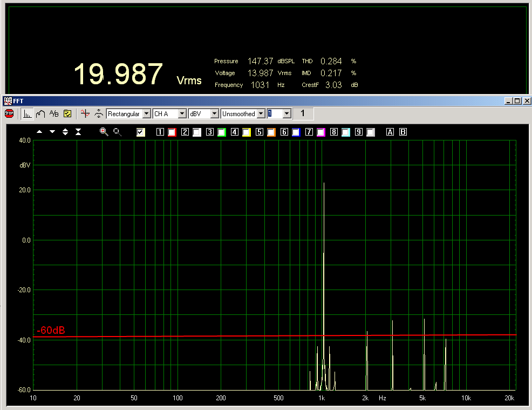
Task: Click the peak marker icon beside the crosshair
Action: (99, 114)
